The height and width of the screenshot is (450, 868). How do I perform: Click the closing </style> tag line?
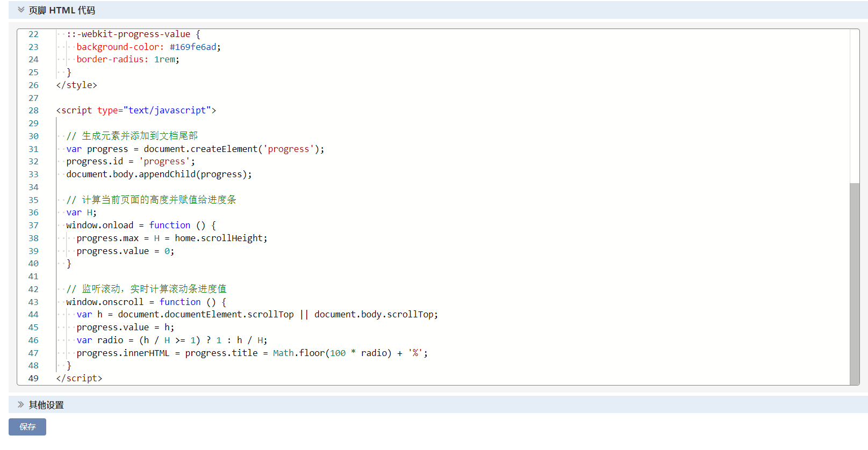coord(77,85)
